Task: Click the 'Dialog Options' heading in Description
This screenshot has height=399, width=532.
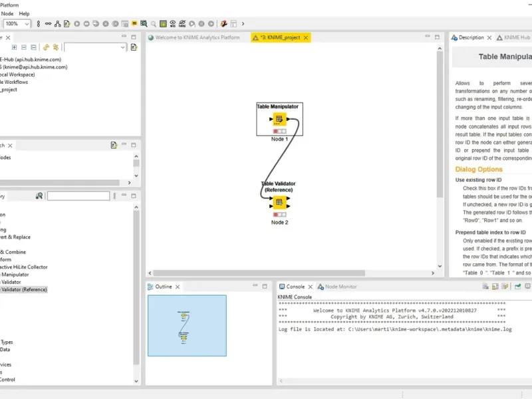Action: click(479, 170)
